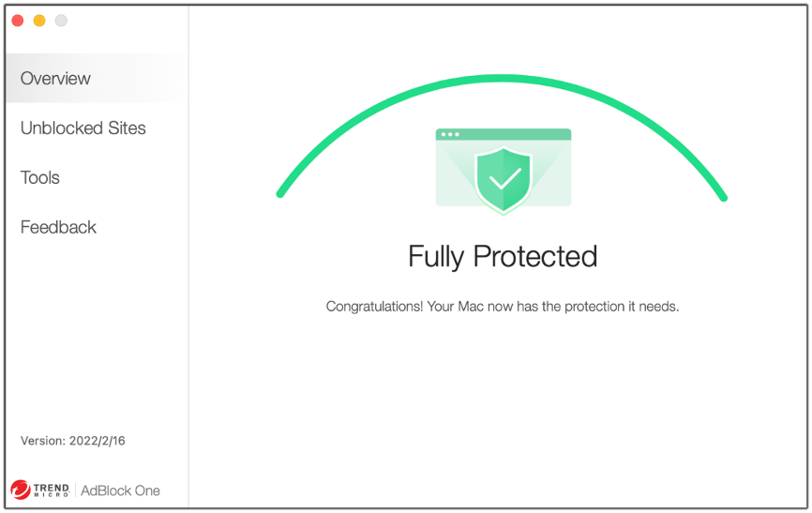The height and width of the screenshot is (513, 812).
Task: Click the green shield checkmark icon
Action: coord(504,178)
